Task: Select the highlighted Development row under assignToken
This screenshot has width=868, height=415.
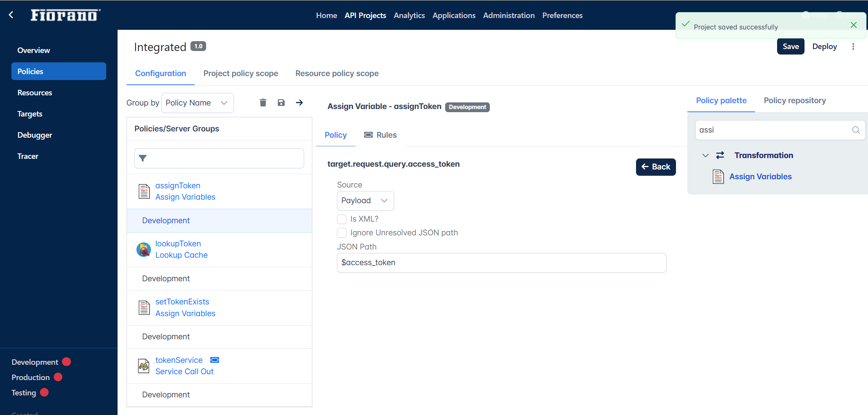Action: (x=219, y=220)
